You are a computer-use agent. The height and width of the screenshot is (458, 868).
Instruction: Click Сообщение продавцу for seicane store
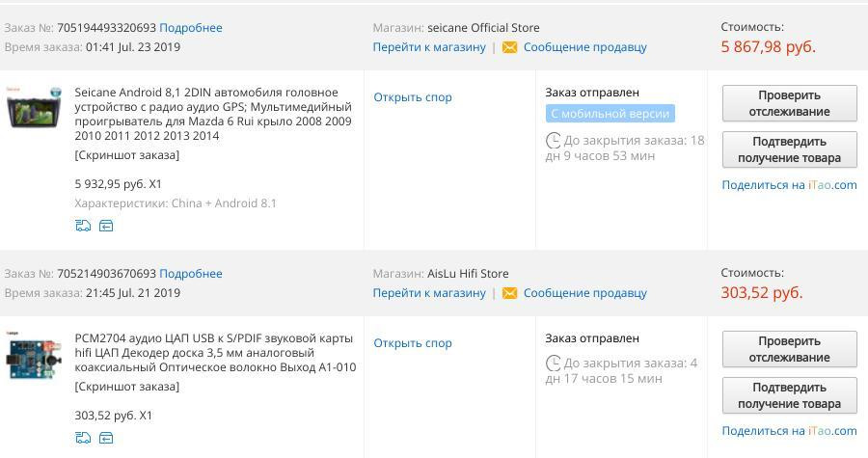(x=584, y=47)
